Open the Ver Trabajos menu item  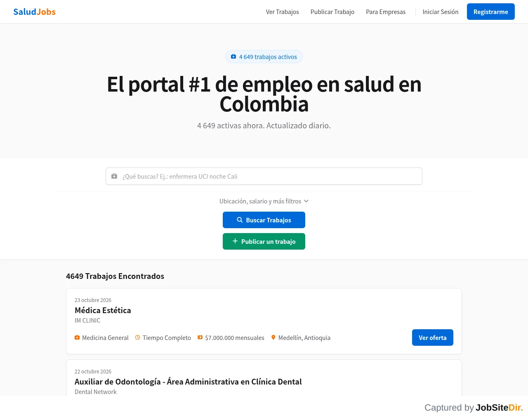(x=283, y=12)
